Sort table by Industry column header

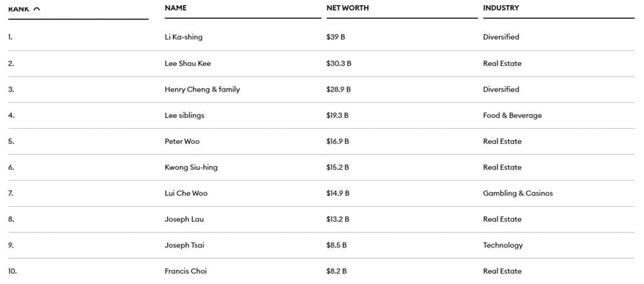coord(501,8)
